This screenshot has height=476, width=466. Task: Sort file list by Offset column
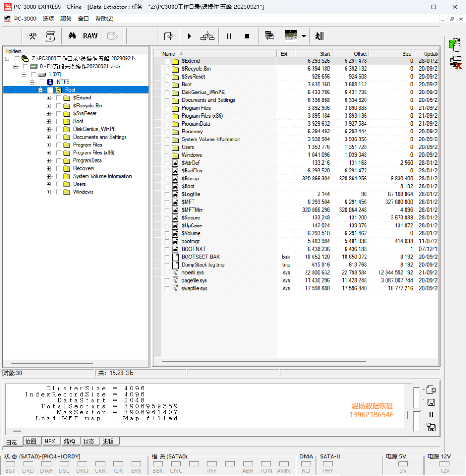(350, 54)
